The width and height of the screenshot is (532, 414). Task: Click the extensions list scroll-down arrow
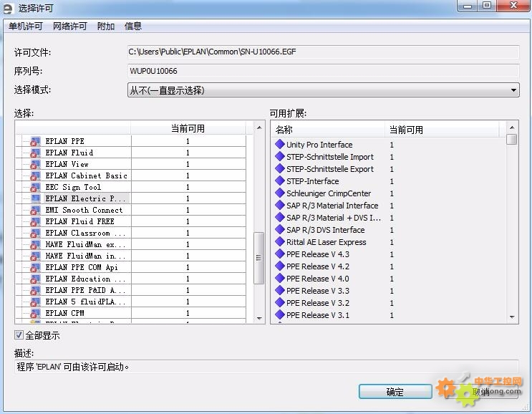click(512, 317)
